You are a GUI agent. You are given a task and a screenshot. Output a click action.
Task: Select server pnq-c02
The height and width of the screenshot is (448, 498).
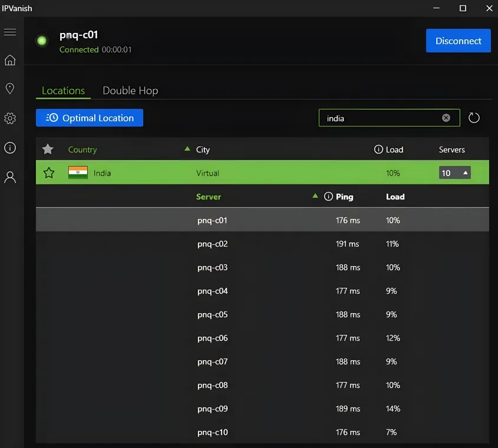(262, 243)
